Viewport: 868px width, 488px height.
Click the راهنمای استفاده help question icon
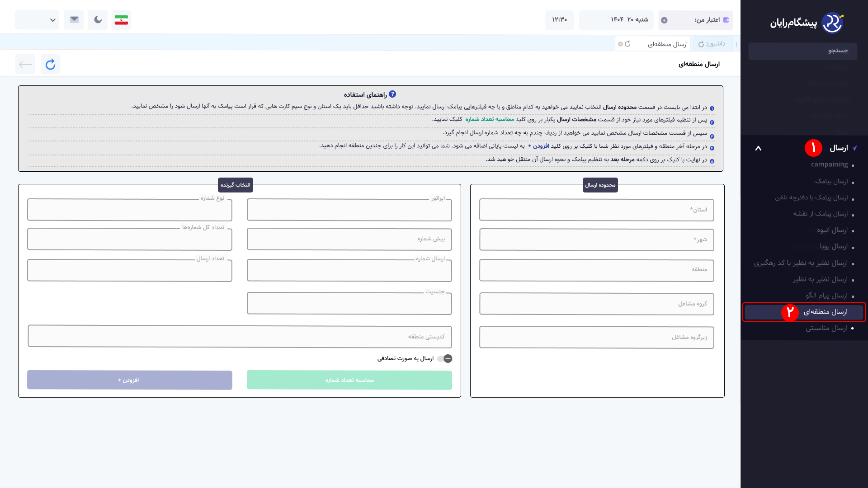coord(392,94)
